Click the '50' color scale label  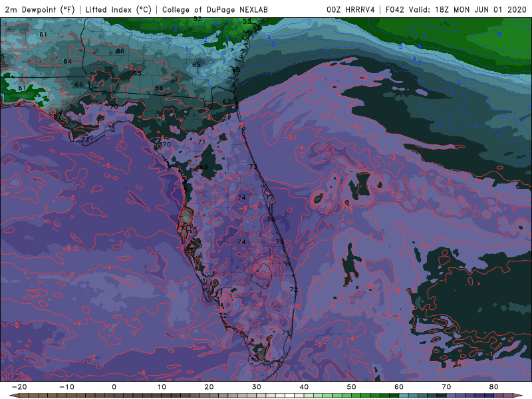[352, 387]
